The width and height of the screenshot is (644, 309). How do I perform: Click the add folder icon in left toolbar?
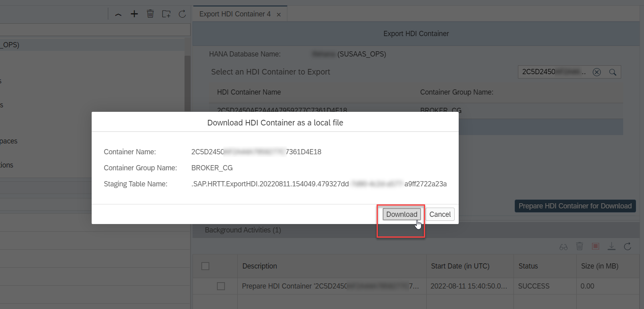166,14
